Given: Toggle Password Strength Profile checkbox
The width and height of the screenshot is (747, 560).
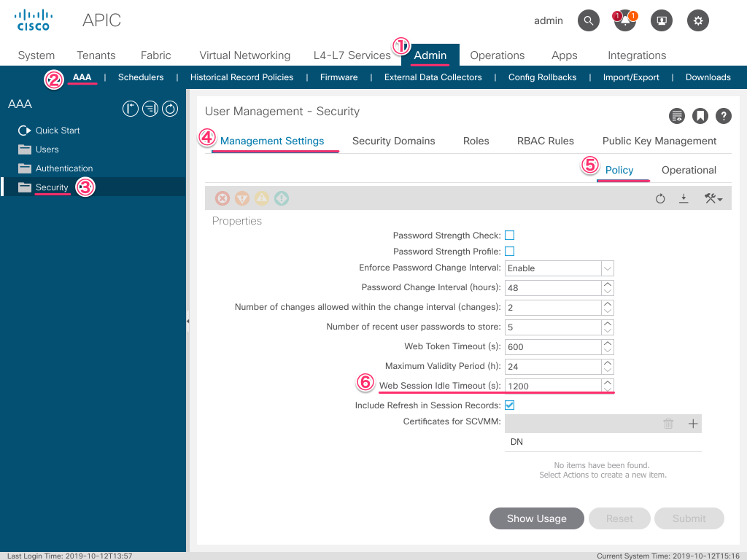Looking at the screenshot, I should tap(510, 252).
